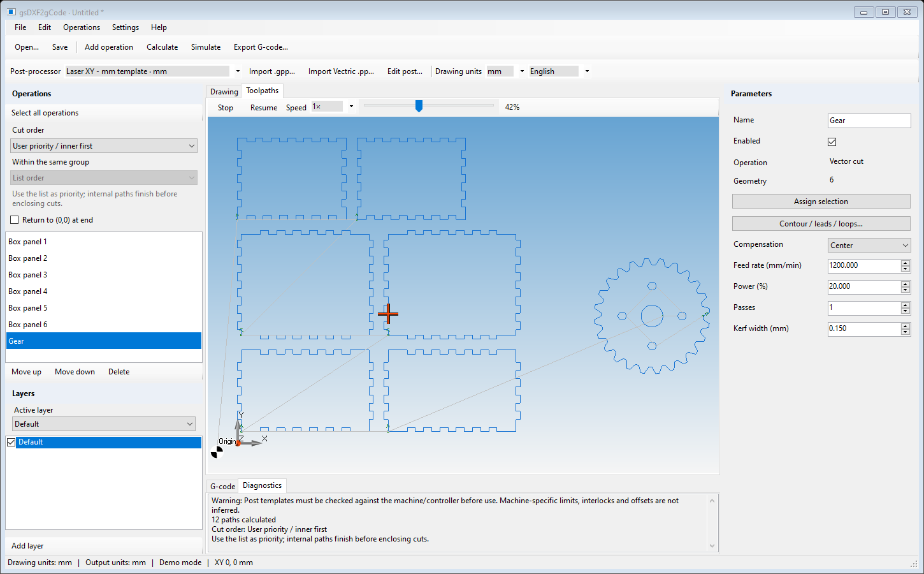
Task: Click the simulation progress slider handle
Action: click(419, 106)
